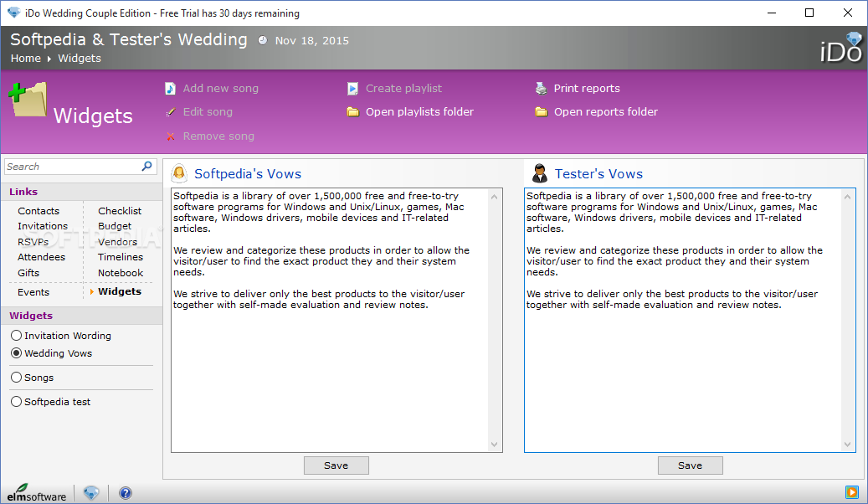The image size is (868, 504).
Task: Select the Wedding Vows radio button
Action: coord(17,353)
